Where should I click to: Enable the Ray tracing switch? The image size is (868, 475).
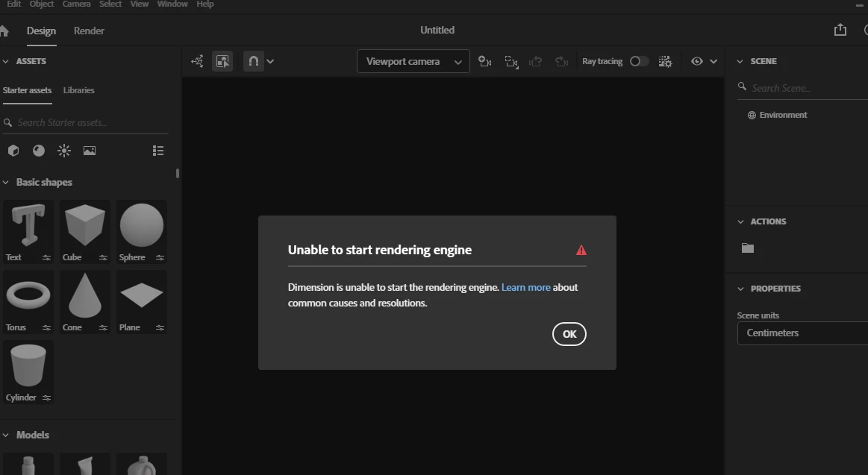tap(639, 61)
